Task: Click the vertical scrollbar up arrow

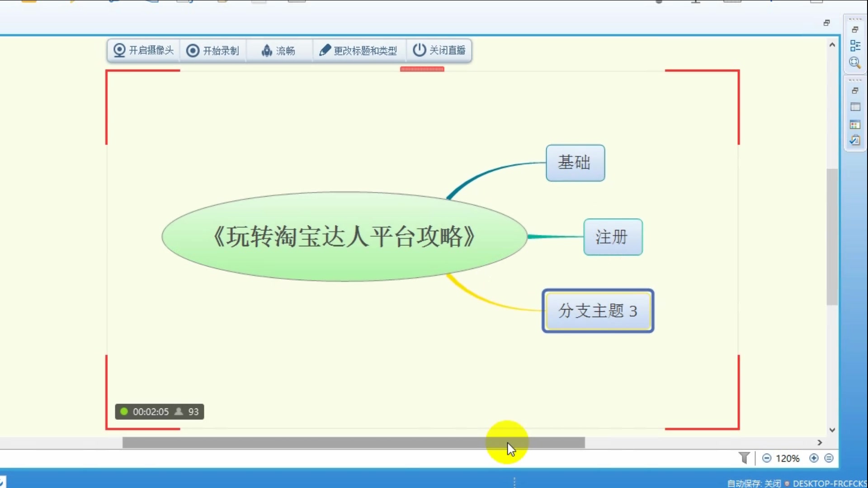Action: click(x=832, y=45)
